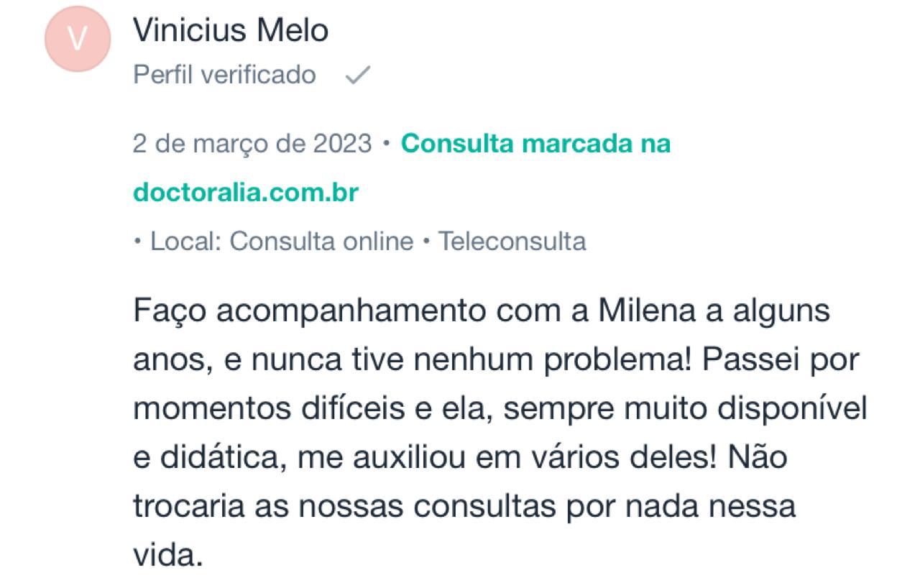The height and width of the screenshot is (588, 920).
Task: Click the date 2 de março de 2023
Action: pyautogui.click(x=252, y=144)
